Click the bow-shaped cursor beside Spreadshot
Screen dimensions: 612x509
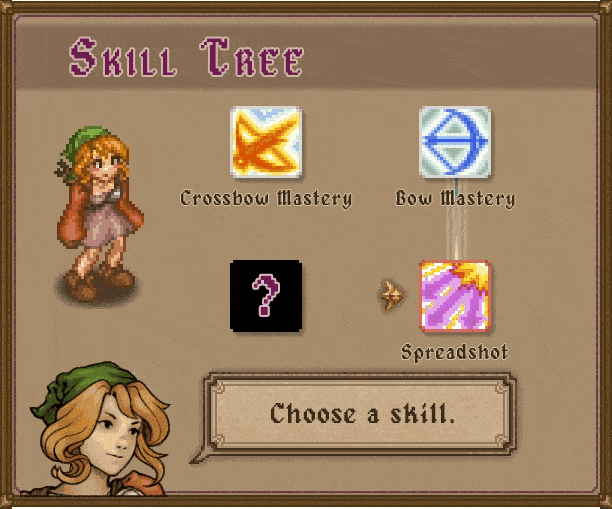[391, 295]
